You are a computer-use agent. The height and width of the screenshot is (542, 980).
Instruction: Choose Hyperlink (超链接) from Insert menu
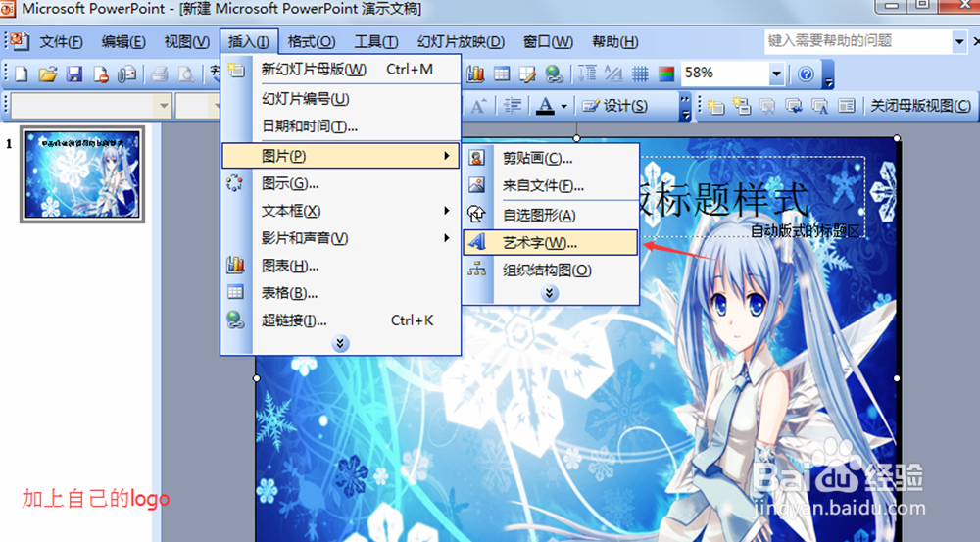click(341, 320)
